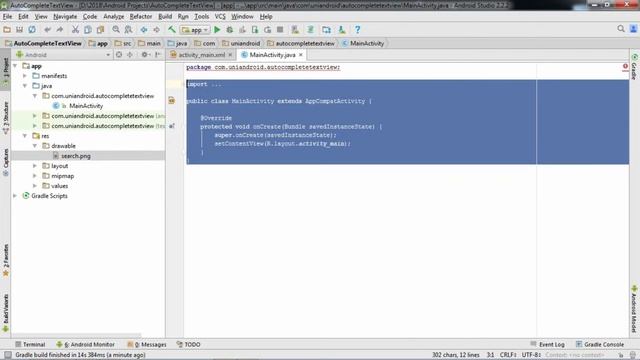
Task: Click the AVD Manager icon
Action: [295, 29]
